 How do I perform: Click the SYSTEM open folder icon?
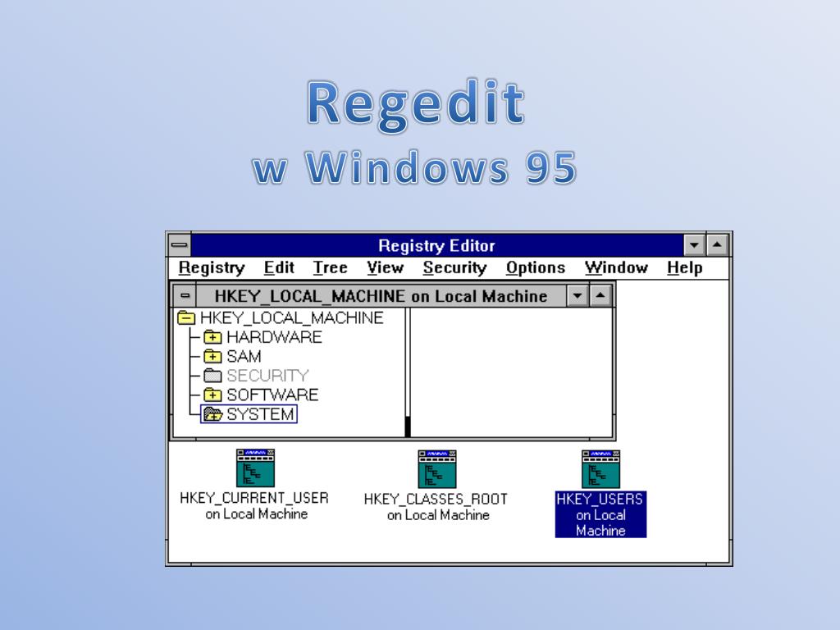click(x=212, y=414)
